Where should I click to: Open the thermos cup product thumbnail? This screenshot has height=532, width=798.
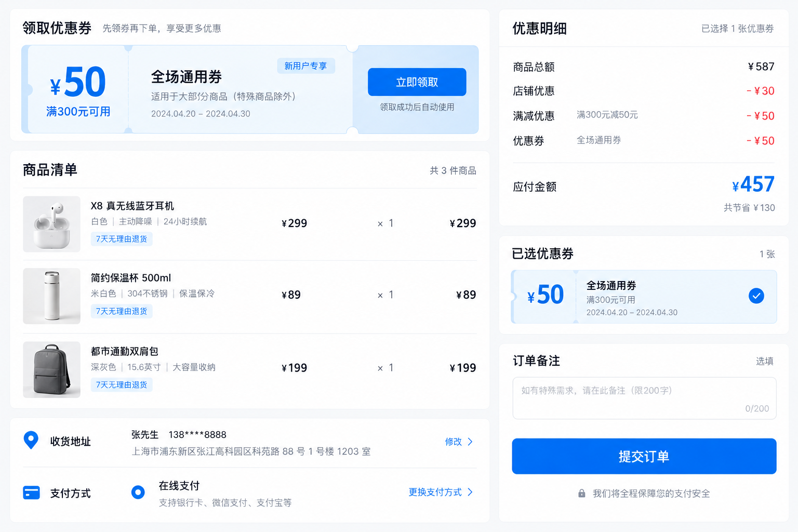click(51, 296)
